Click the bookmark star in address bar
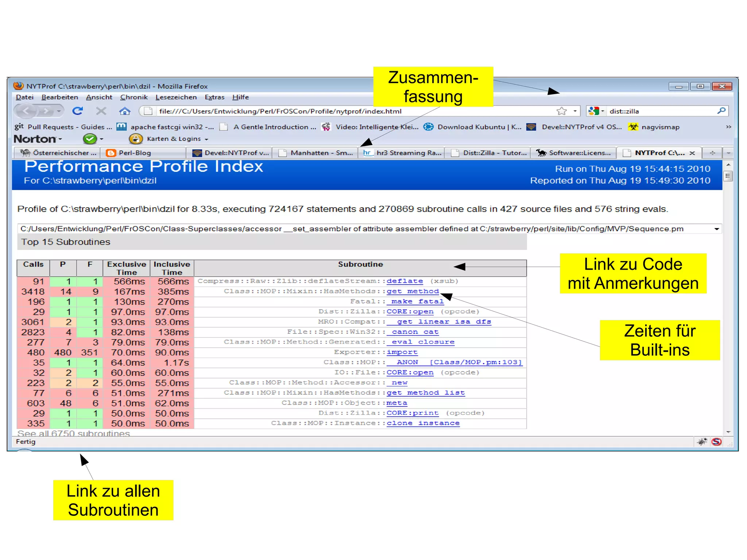Screen dimensions: 747x560 (561, 111)
